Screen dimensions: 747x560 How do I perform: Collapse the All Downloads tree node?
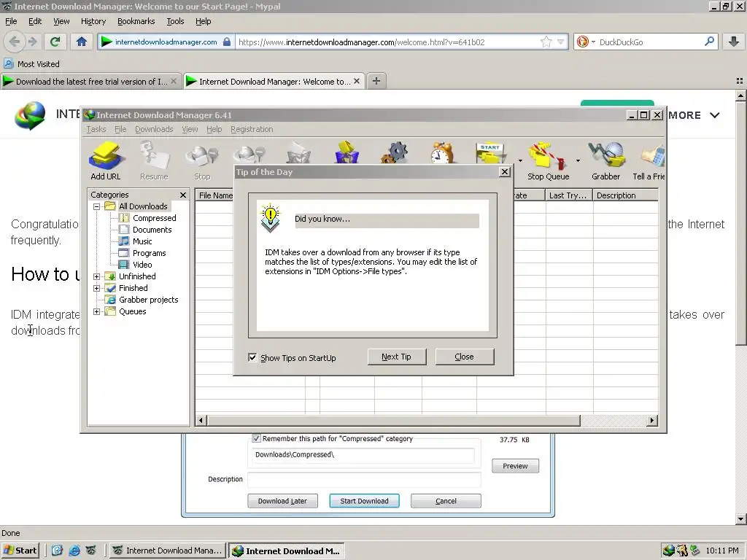click(97, 206)
